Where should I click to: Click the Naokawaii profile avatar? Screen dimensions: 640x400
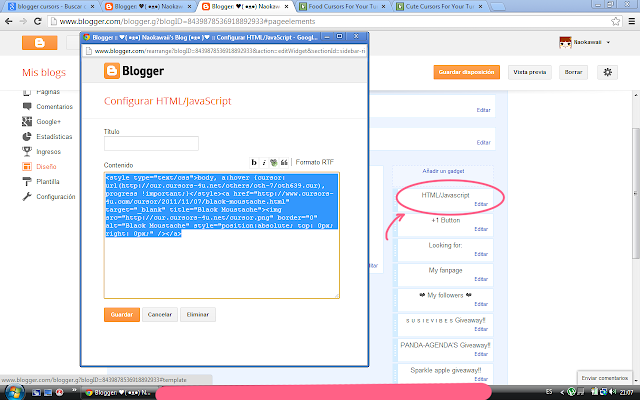[565, 42]
